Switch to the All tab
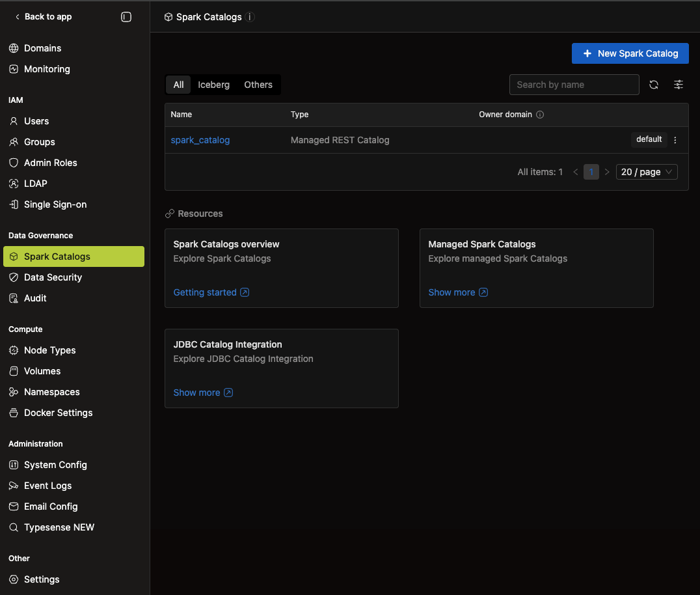 pyautogui.click(x=178, y=85)
